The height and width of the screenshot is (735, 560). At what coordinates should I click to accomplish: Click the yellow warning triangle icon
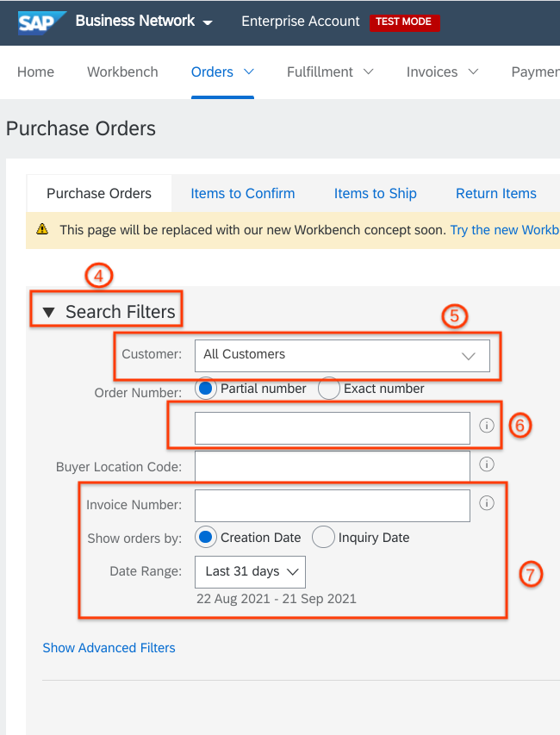(x=42, y=229)
